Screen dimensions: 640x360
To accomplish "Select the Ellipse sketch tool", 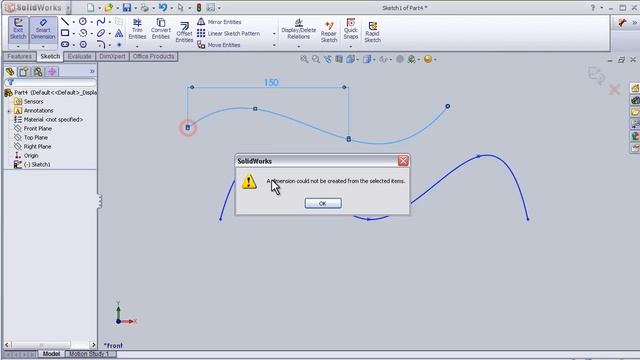I will (101, 33).
